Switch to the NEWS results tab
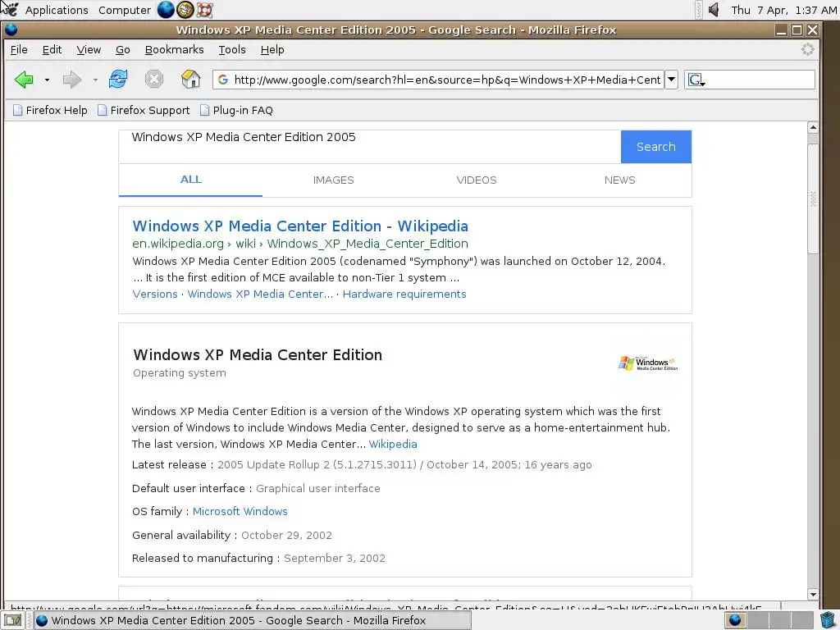The image size is (840, 630). click(620, 180)
